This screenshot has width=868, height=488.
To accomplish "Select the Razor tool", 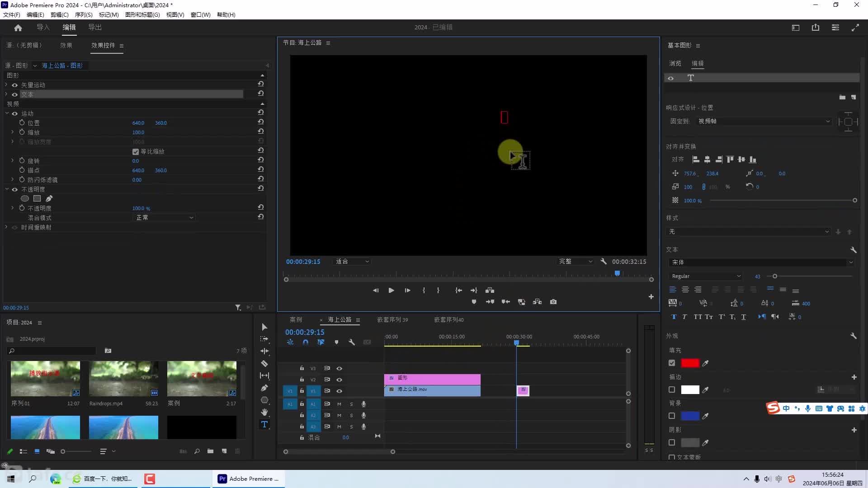I will 264,363.
